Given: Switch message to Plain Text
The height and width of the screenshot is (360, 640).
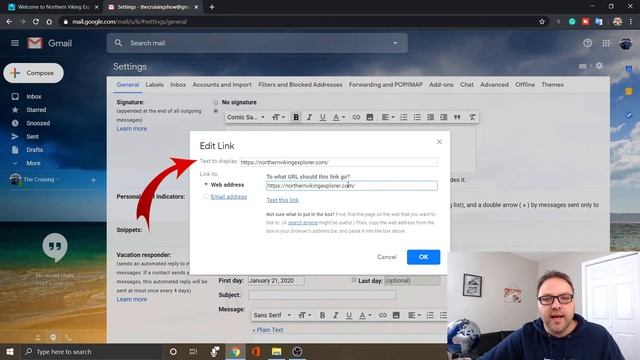Looking at the screenshot, I should click(268, 329).
